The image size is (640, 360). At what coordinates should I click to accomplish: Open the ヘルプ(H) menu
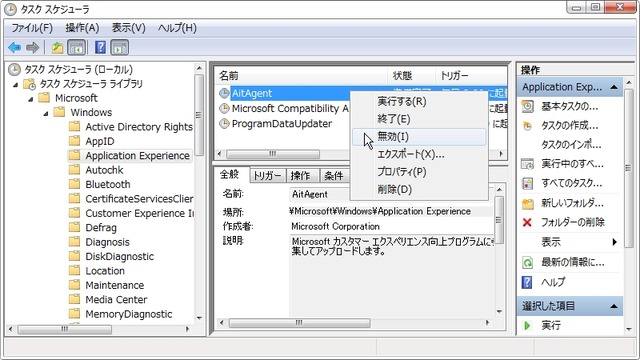(177, 28)
